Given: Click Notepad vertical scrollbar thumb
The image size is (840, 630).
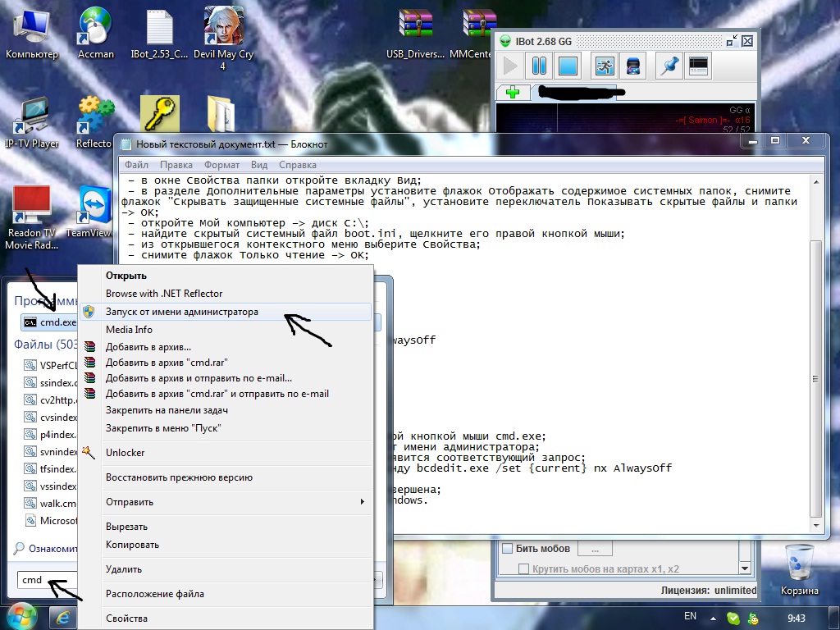Looking at the screenshot, I should click(815, 378).
